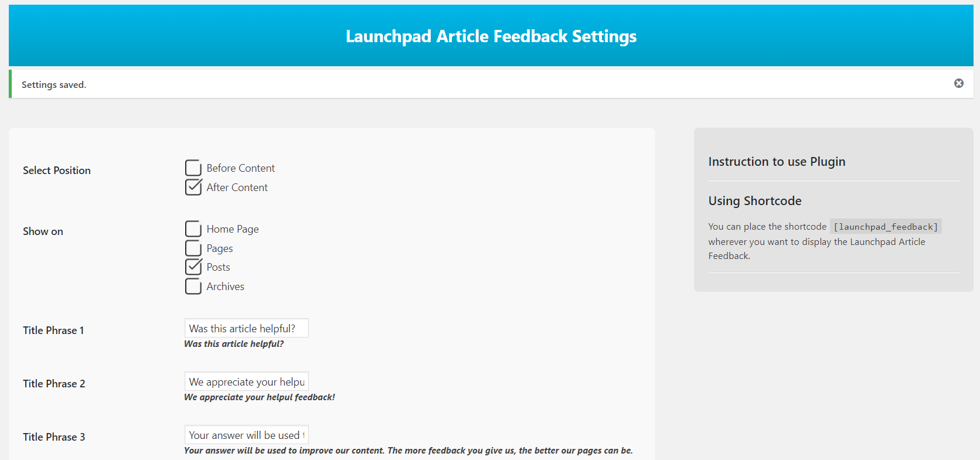Enable showing feedback on Pages
Viewport: 980px width, 460px height.
pyautogui.click(x=193, y=248)
